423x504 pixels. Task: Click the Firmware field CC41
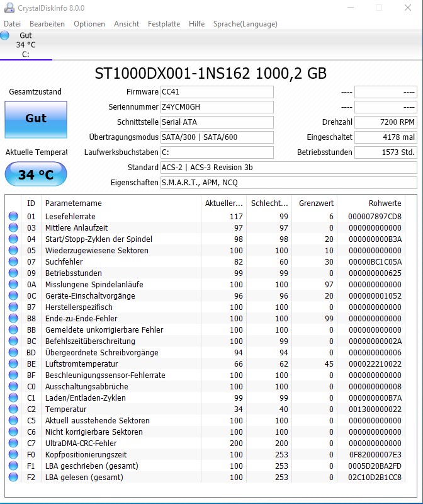tap(217, 92)
